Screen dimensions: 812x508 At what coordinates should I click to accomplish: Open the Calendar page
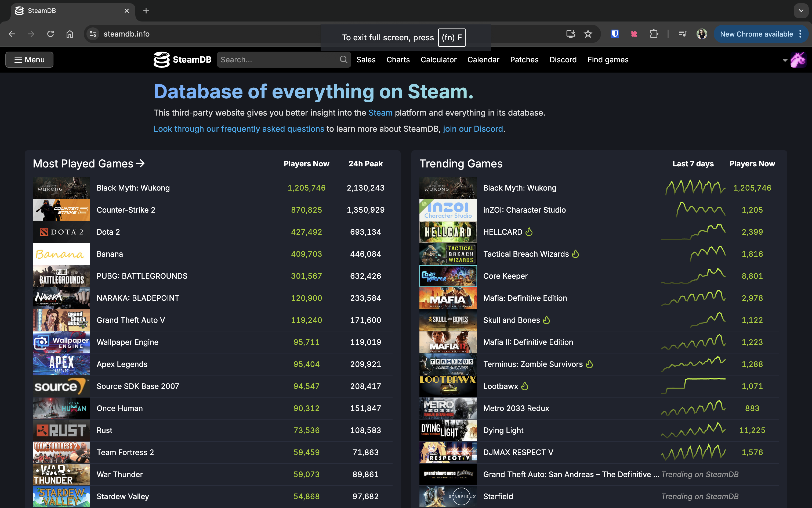tap(483, 59)
